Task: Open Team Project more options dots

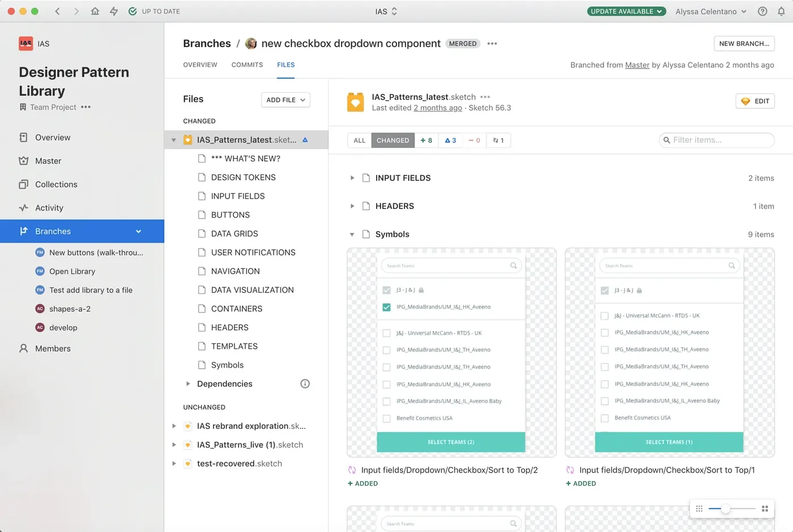Action: (x=86, y=107)
